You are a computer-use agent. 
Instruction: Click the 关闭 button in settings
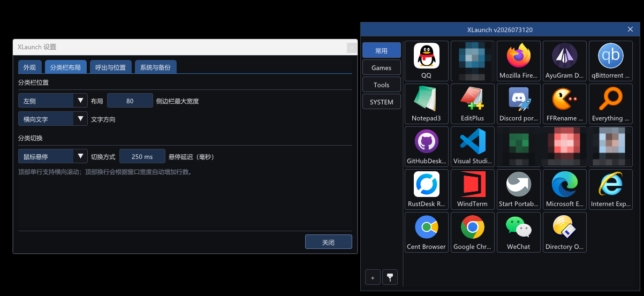pos(329,242)
